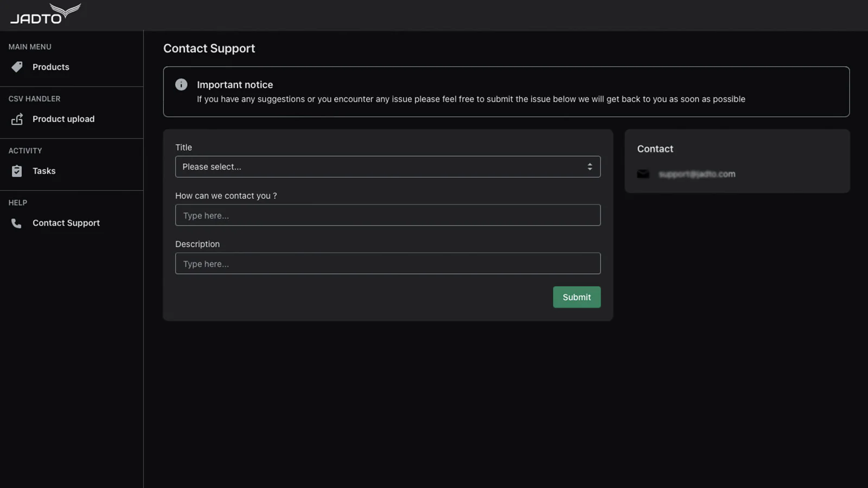This screenshot has height=488, width=868.
Task: Click the envelope icon in Contact card
Action: [x=643, y=174]
